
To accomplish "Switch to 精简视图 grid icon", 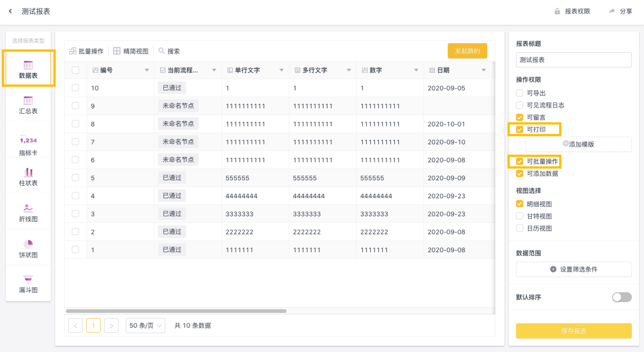I will point(116,51).
